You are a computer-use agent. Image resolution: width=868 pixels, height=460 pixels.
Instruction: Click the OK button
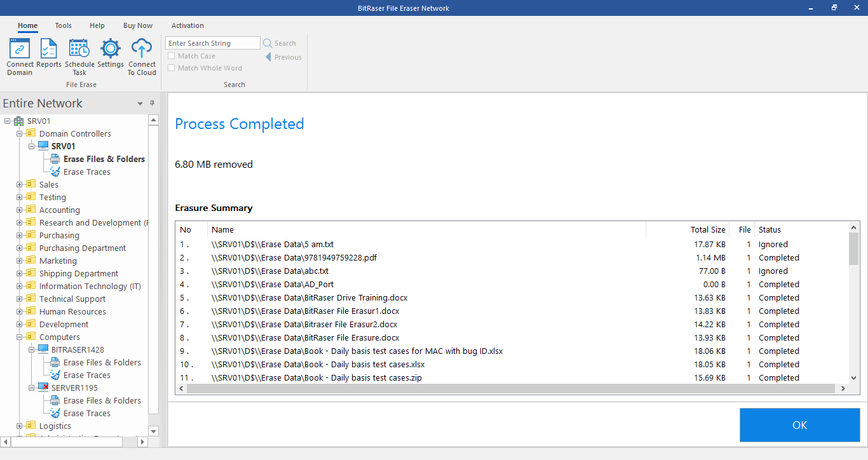[799, 425]
